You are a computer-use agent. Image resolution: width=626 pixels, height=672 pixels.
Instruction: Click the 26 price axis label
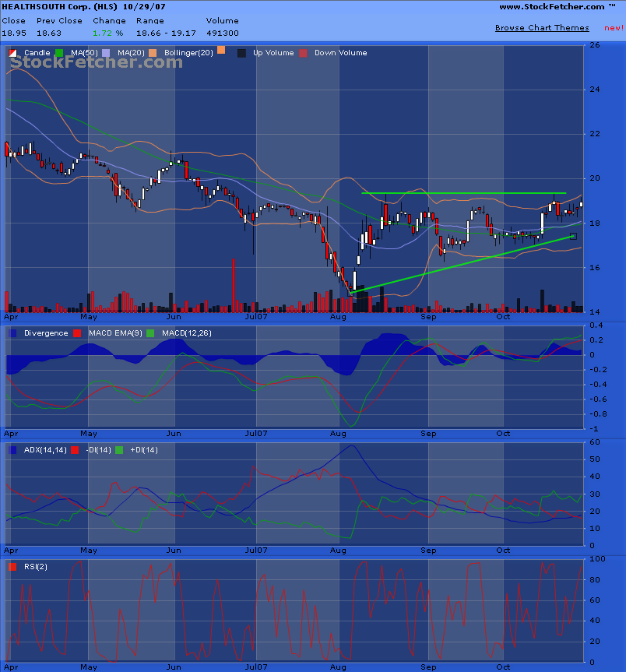click(x=594, y=45)
